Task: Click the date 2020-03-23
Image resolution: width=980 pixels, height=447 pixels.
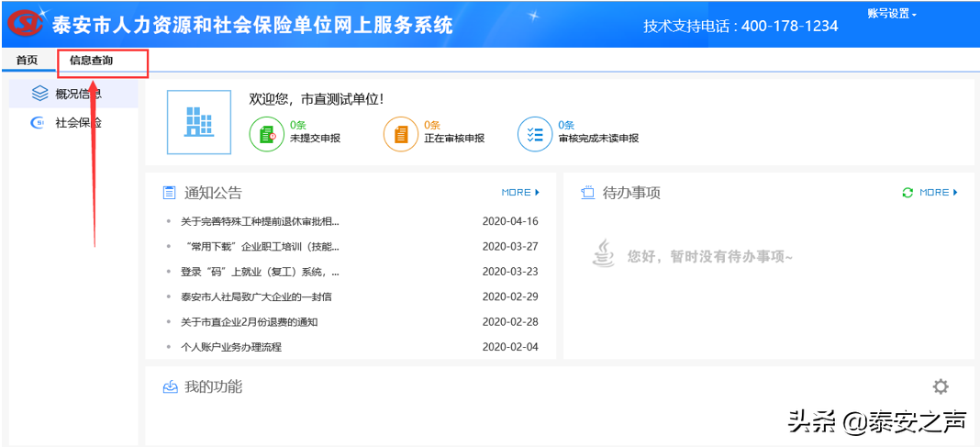Action: [510, 272]
